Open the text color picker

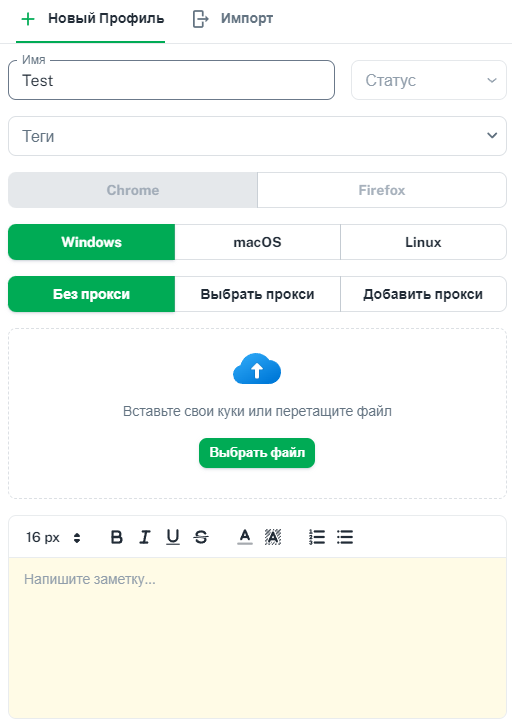pos(245,537)
